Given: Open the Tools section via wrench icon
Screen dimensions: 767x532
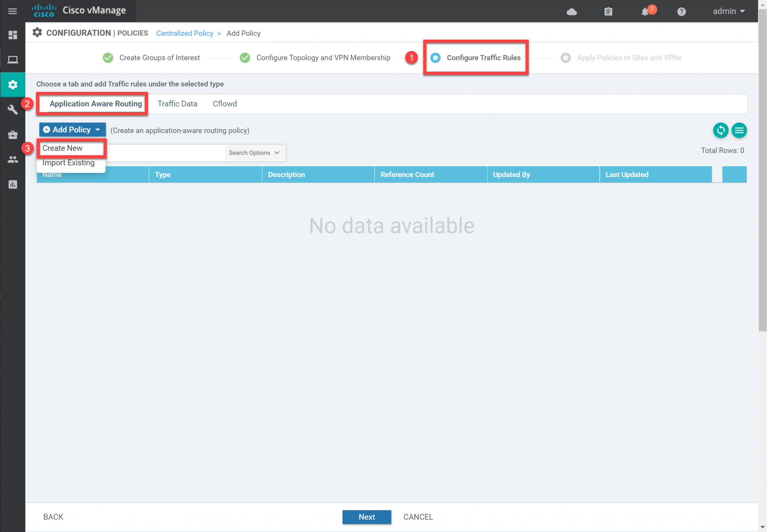Looking at the screenshot, I should pyautogui.click(x=13, y=110).
